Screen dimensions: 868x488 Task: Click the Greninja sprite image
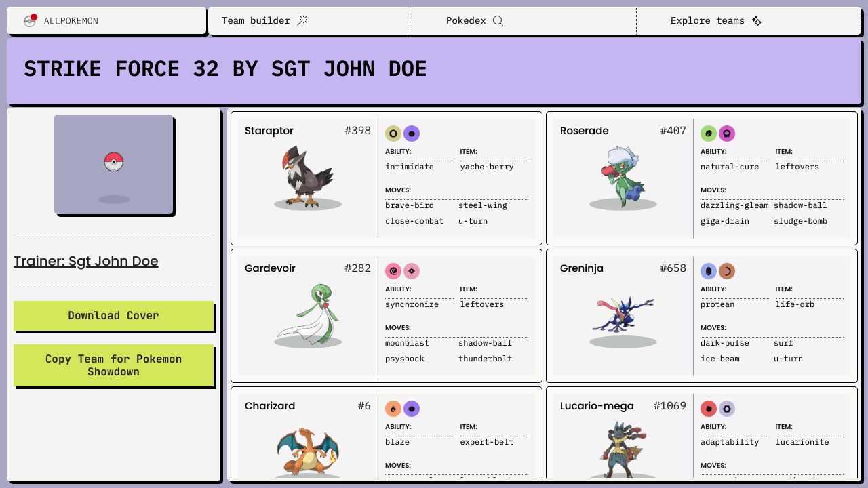tap(623, 314)
